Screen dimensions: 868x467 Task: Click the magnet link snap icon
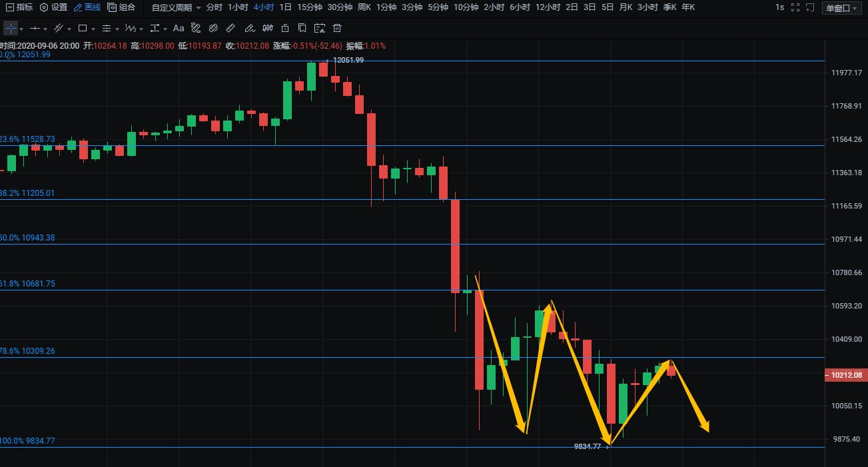[213, 29]
